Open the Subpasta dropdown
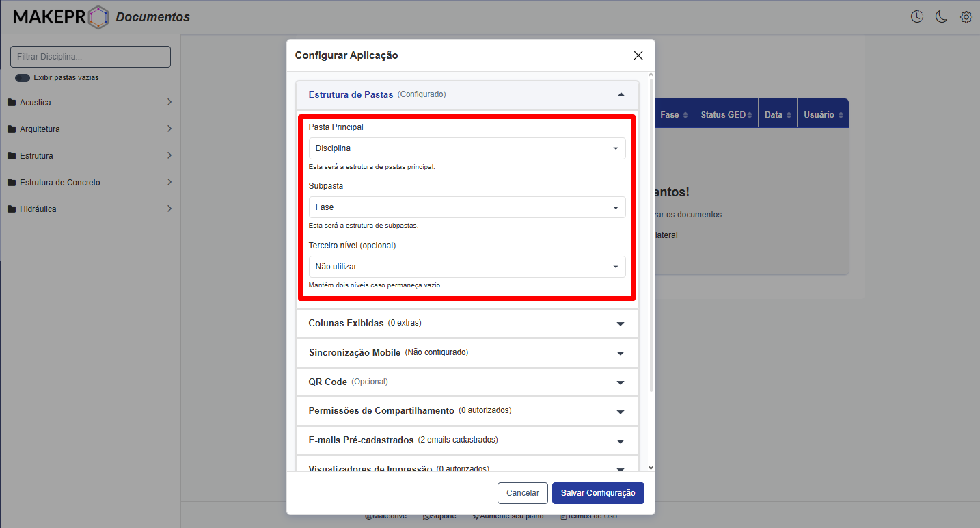This screenshot has height=528, width=980. 467,207
